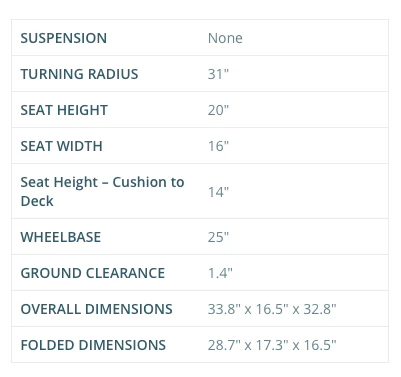Click the SUSPENSION label

63,38
